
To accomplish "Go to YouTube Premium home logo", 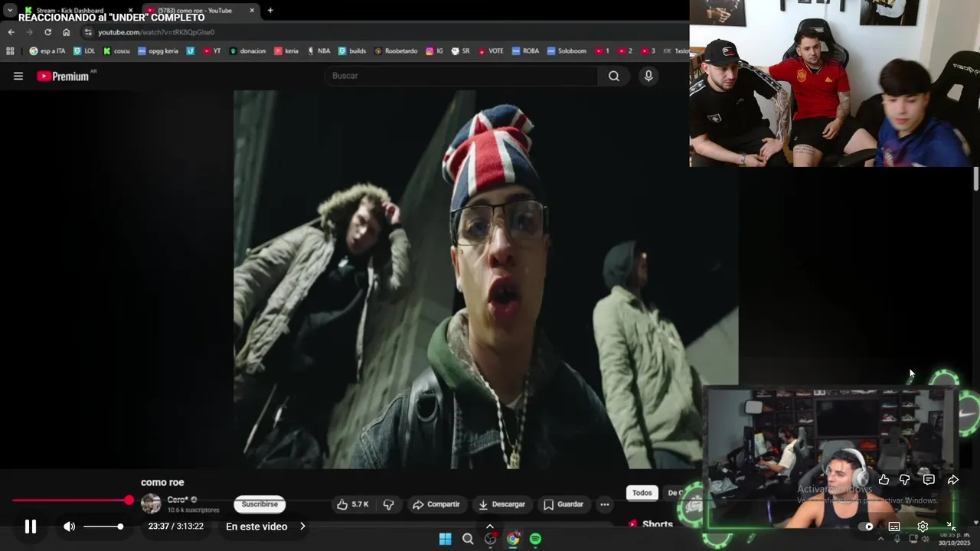I will 63,76.
